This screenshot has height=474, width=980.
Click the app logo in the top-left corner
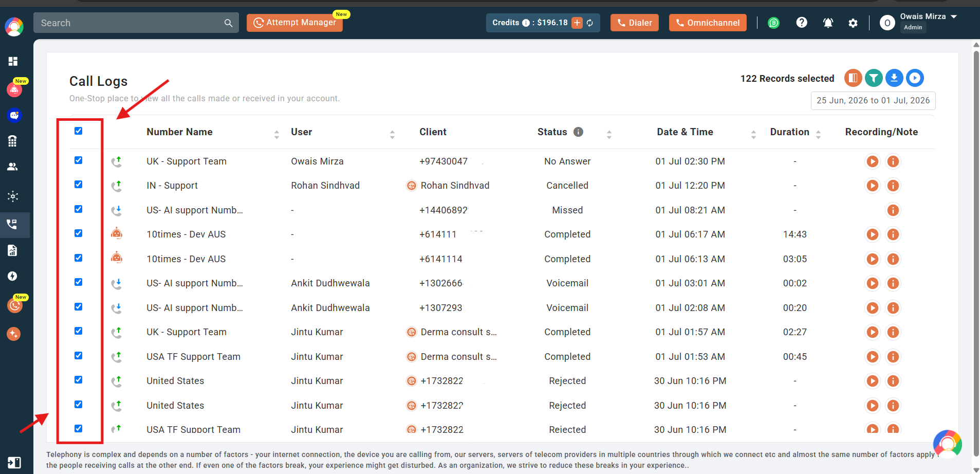[14, 26]
